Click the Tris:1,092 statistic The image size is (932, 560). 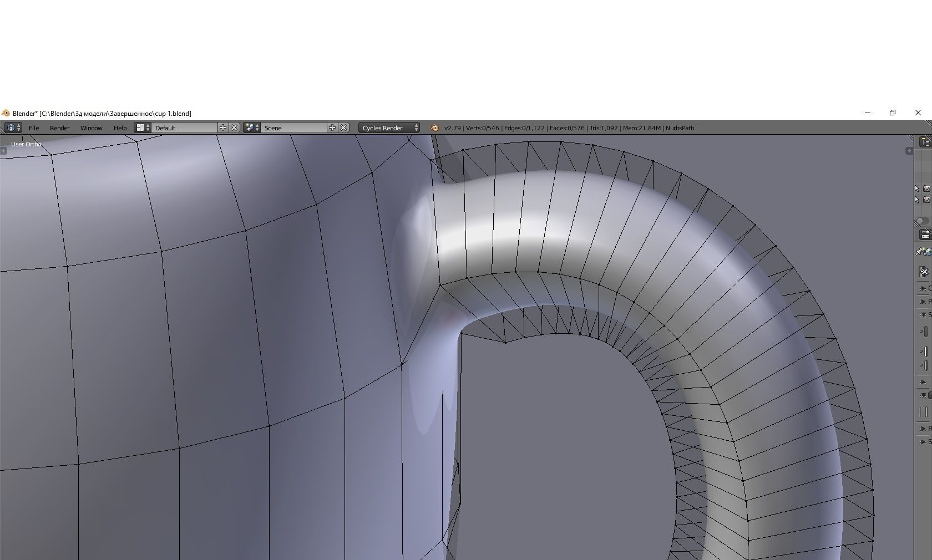click(604, 128)
